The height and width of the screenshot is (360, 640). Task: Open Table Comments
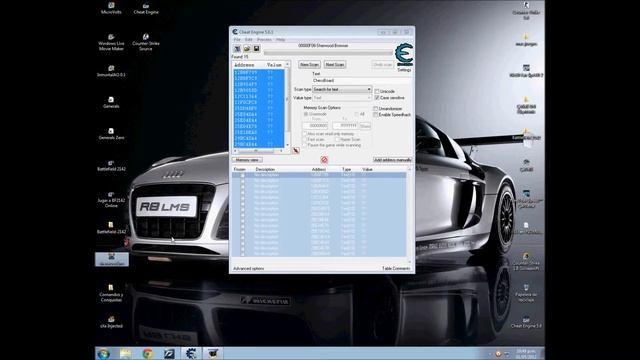(x=396, y=269)
